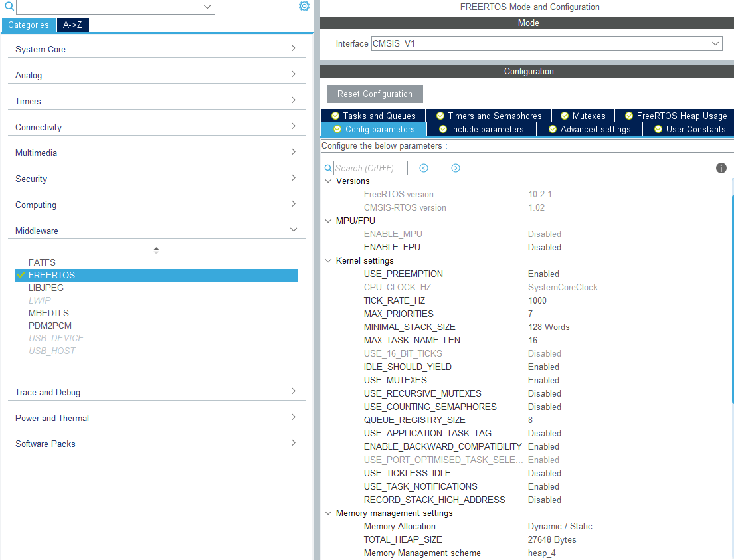Screen dimensions: 734x560
Task: Collapse the MPU/FPU parameter group
Action: (x=328, y=221)
